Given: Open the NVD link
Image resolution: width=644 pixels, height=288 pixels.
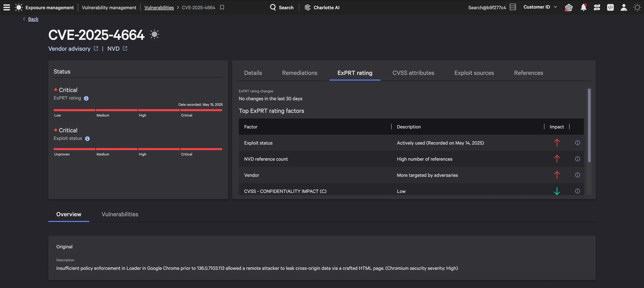Looking at the screenshot, I should (113, 49).
